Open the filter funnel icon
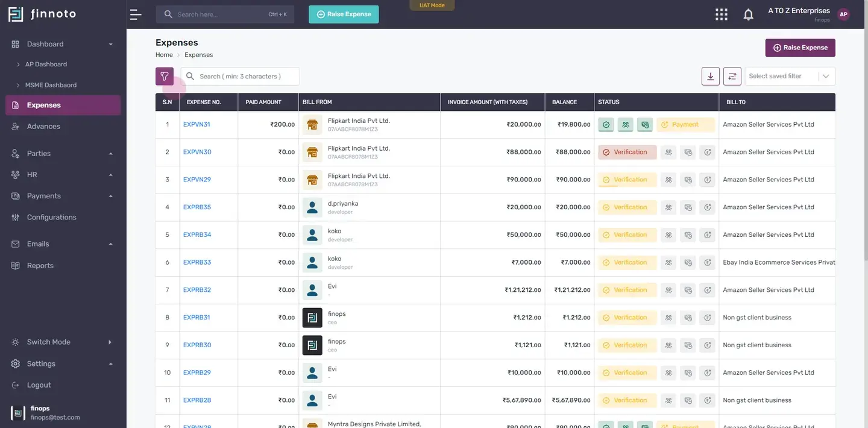 [x=165, y=76]
